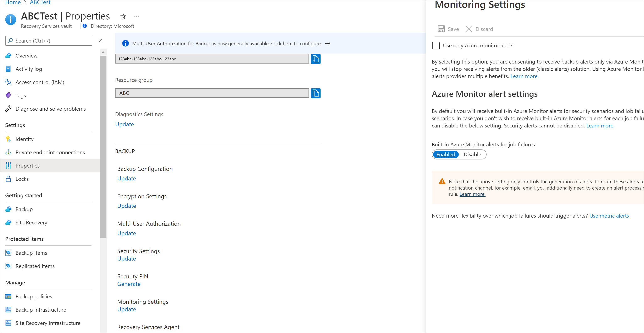Screen dimensions: 644x333
Task: Expand Locks navigation item
Action: 22,179
